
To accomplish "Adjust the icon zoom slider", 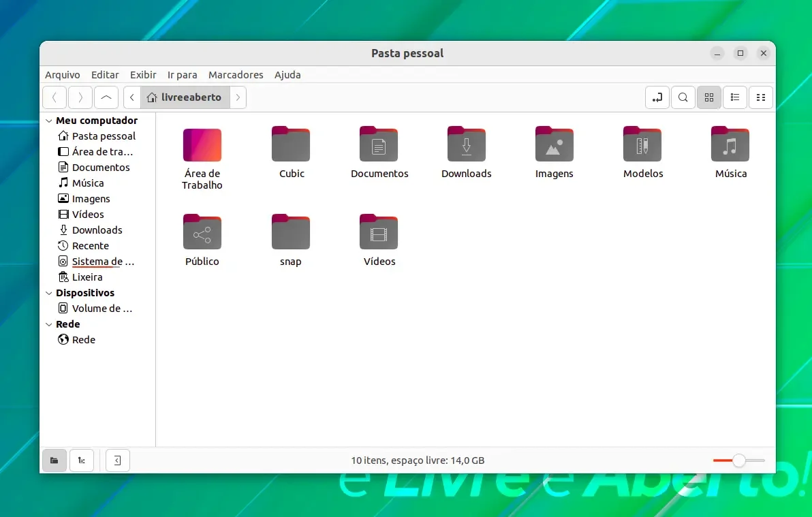I will 739,460.
